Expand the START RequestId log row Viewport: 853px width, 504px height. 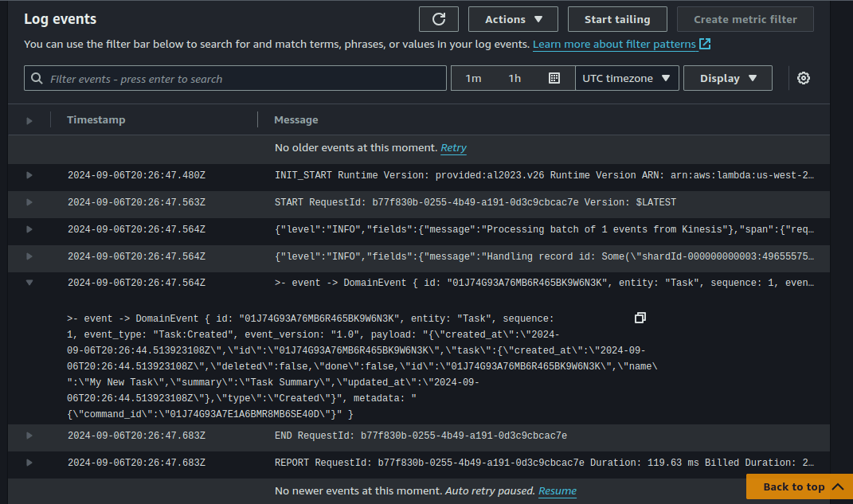coord(29,202)
